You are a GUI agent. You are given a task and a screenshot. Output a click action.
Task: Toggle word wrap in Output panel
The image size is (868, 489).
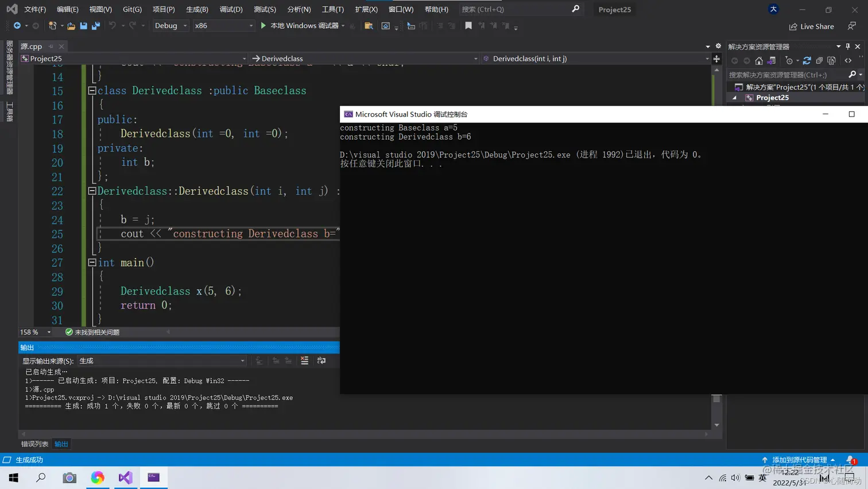pyautogui.click(x=321, y=361)
